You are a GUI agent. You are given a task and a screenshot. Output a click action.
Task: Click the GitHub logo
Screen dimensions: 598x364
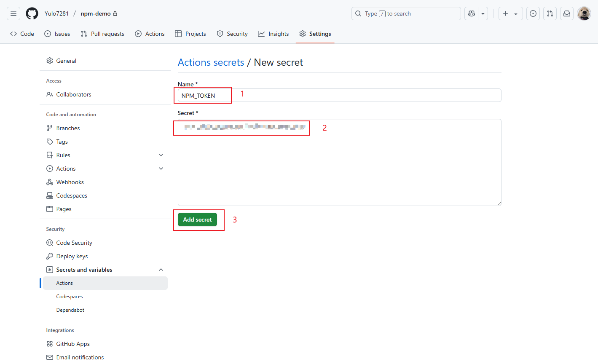click(x=32, y=13)
